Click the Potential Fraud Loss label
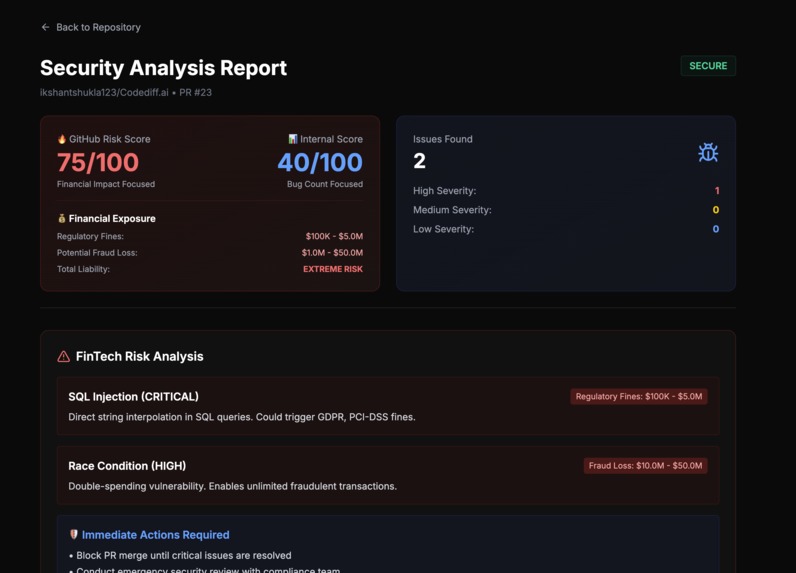 97,253
